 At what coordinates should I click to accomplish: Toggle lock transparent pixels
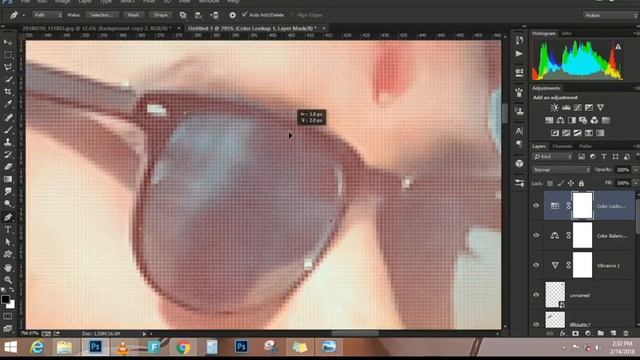pyautogui.click(x=550, y=183)
